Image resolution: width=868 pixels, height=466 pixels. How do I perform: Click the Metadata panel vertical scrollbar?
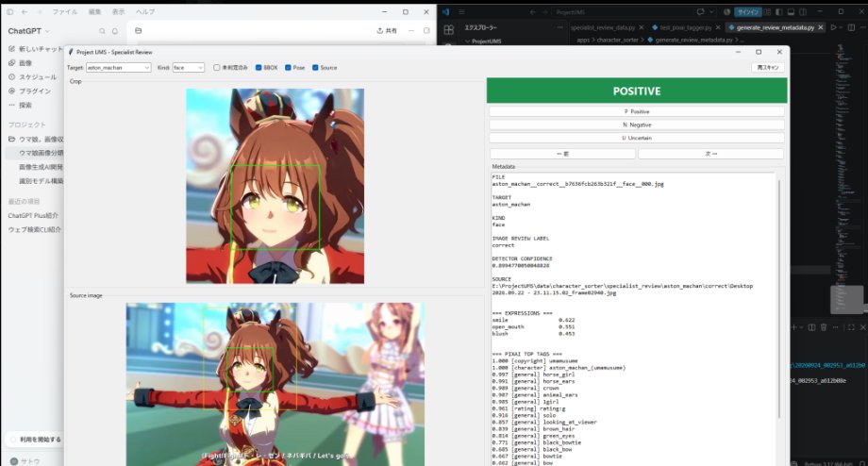pyautogui.click(x=779, y=299)
